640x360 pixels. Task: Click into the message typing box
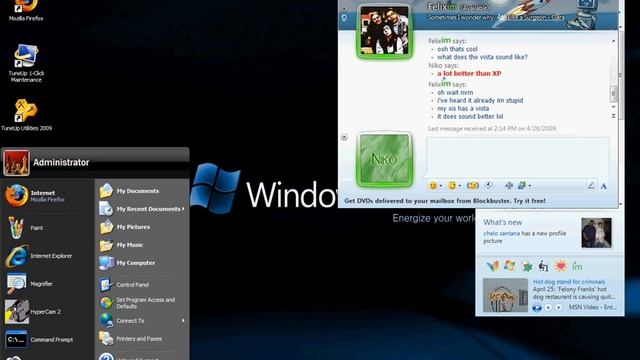518,157
